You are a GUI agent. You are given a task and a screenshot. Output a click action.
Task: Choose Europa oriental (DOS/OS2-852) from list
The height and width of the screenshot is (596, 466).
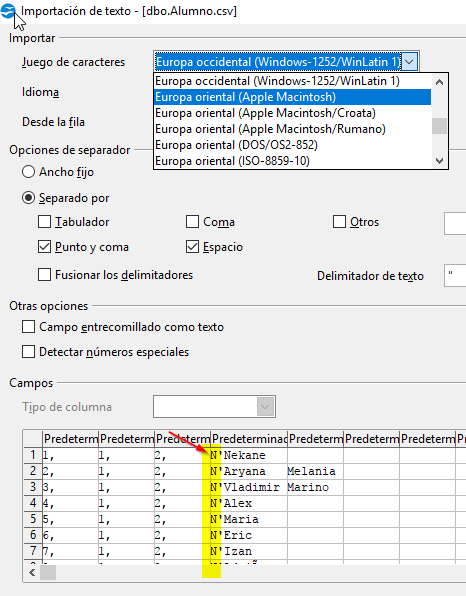(236, 145)
